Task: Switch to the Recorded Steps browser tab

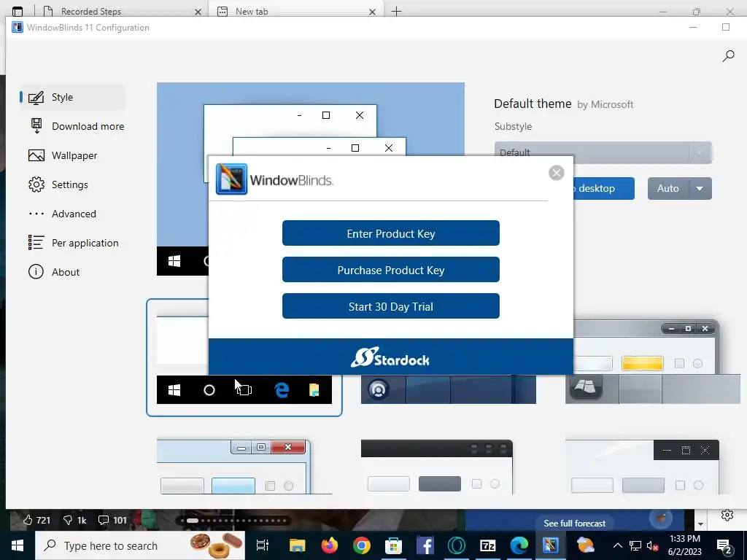Action: coord(122,11)
